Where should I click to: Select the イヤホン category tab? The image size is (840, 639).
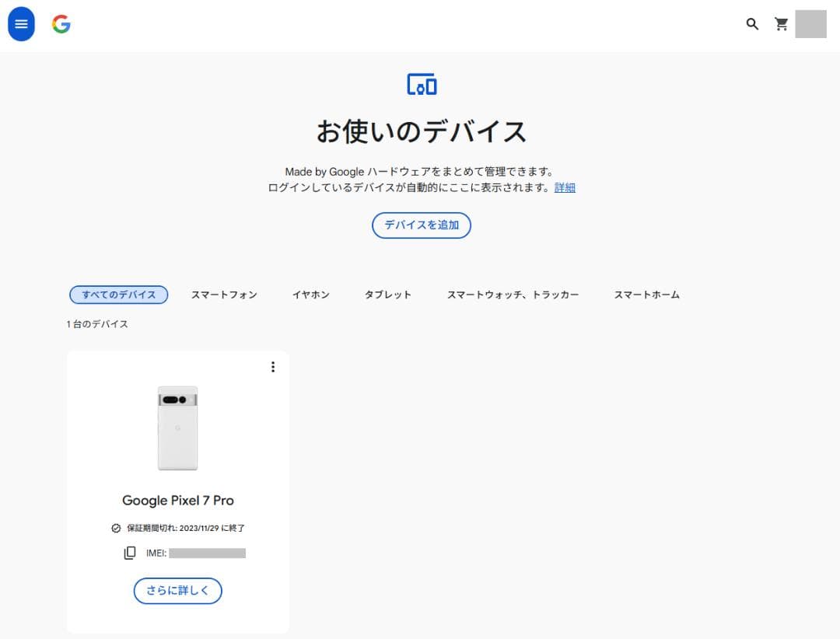pyautogui.click(x=310, y=295)
